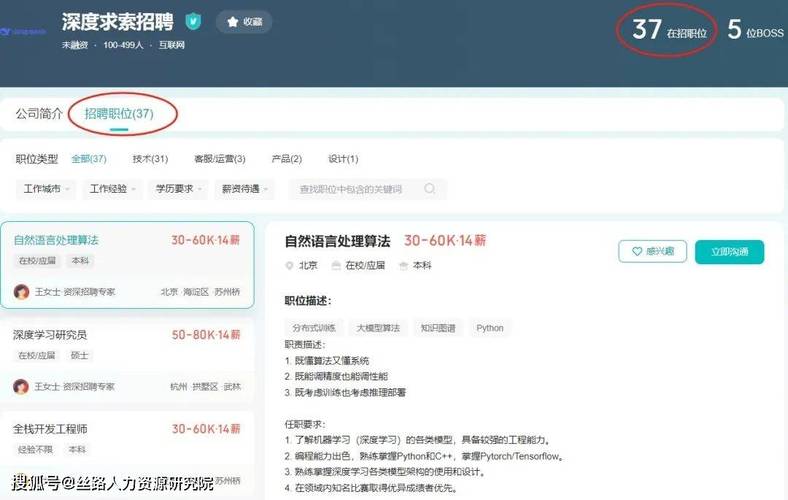Screen dimensions: 788x500
Task: Expand the 薪资待遇 dropdown
Action: pos(245,189)
